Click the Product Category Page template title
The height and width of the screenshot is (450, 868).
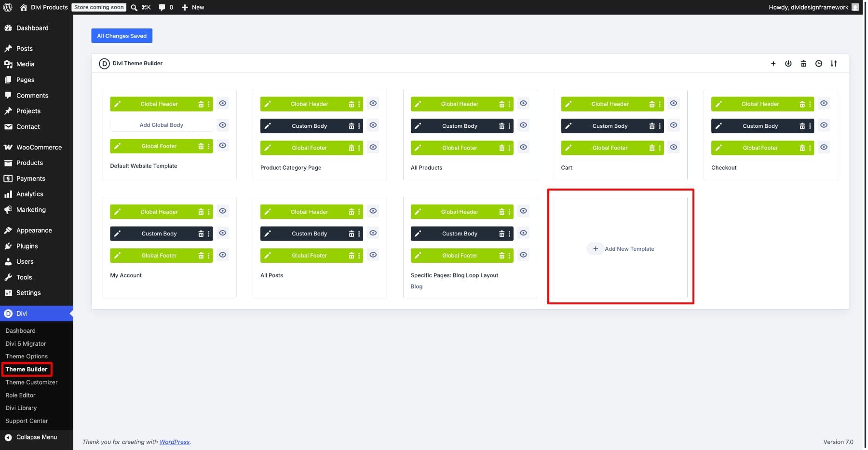coord(291,168)
